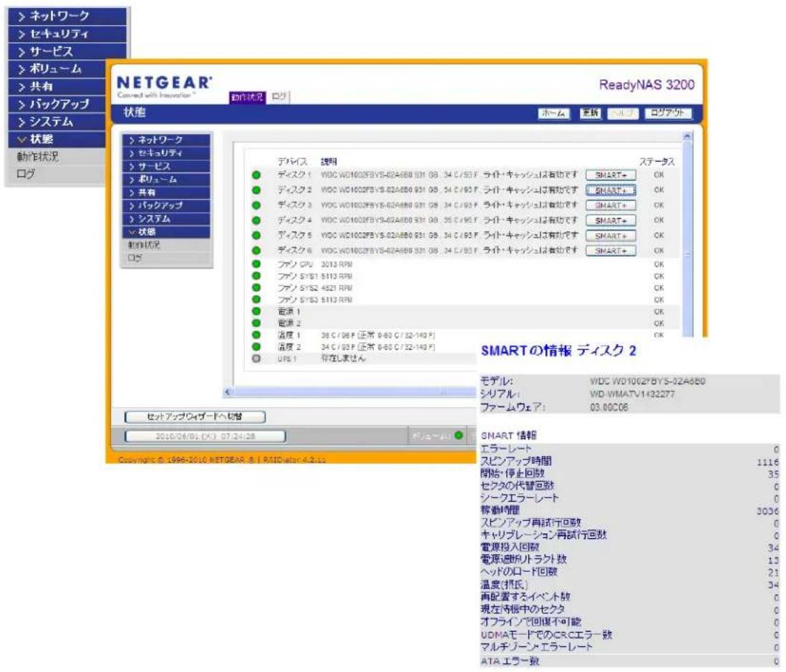Open SMART+ info for ディスク 5
The width and height of the screenshot is (786, 672).
[x=611, y=235]
